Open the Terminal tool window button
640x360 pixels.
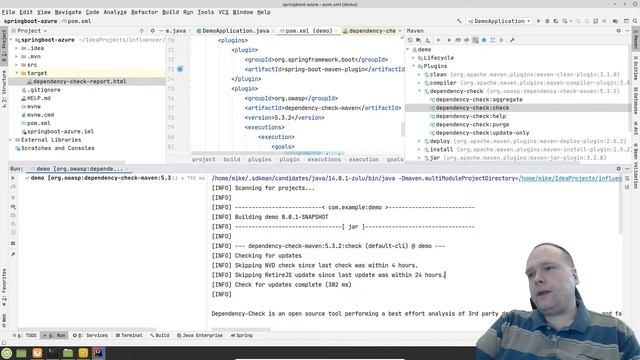pyautogui.click(x=129, y=335)
